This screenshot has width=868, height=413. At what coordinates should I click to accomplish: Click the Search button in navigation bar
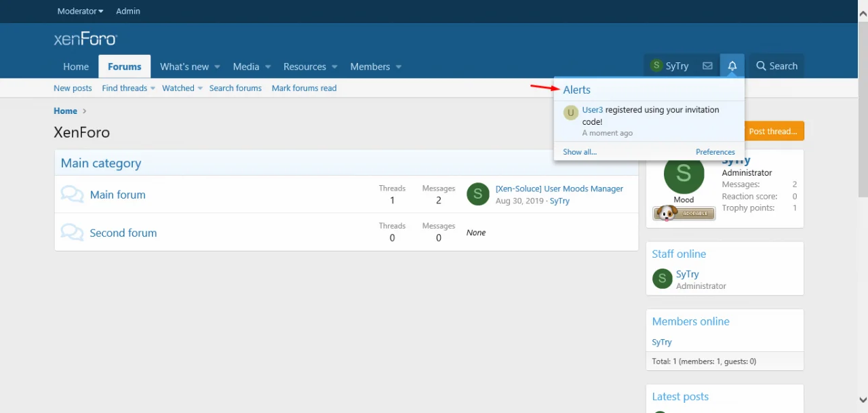pyautogui.click(x=776, y=66)
